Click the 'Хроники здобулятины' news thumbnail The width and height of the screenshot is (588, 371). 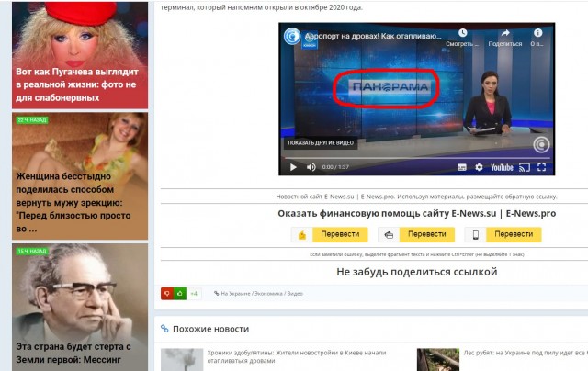tap(182, 360)
